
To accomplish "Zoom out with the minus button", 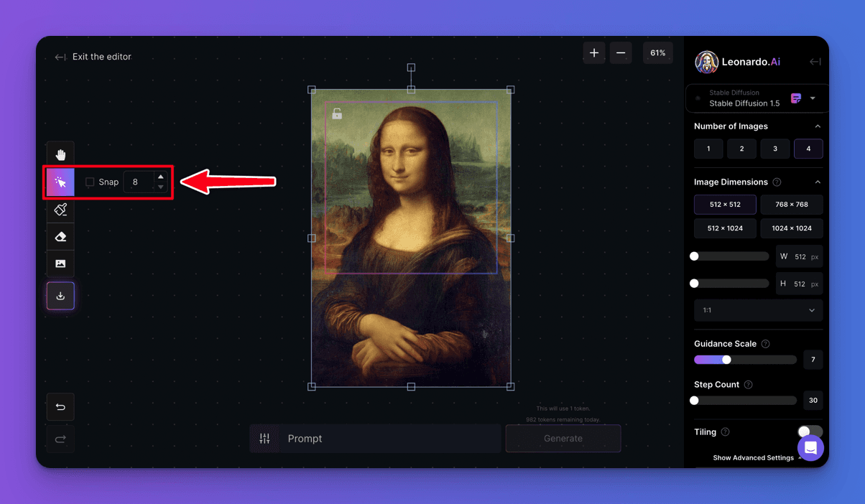I will point(621,53).
